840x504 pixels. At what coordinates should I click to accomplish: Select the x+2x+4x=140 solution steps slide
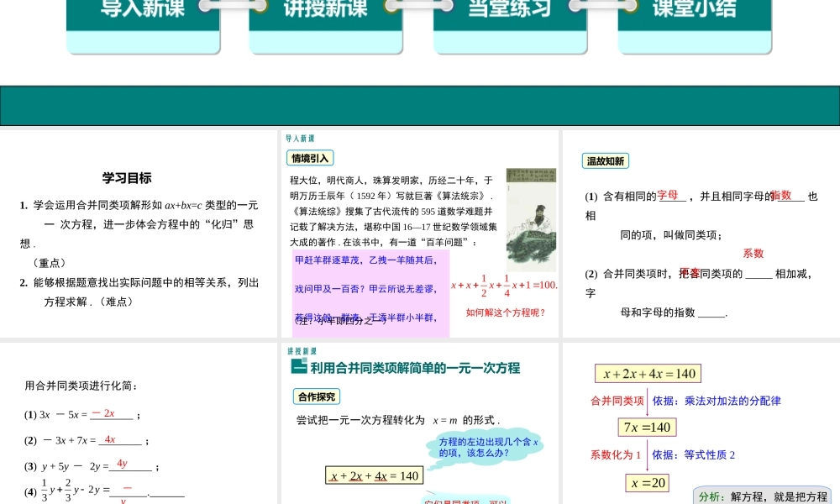(x=701, y=423)
